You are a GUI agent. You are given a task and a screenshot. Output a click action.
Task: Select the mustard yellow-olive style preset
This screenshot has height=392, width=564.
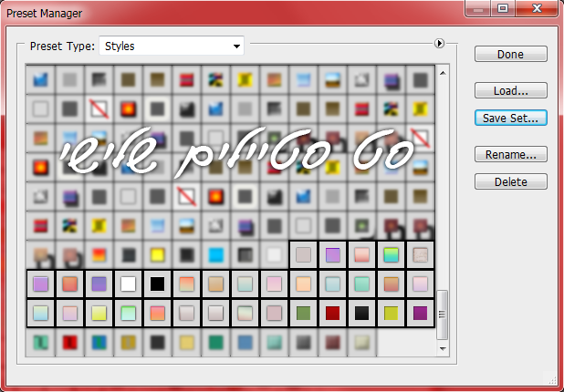coord(391,314)
